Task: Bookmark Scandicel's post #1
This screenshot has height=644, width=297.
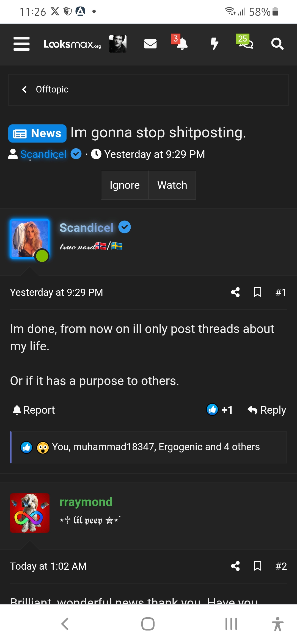Action: pyautogui.click(x=257, y=292)
